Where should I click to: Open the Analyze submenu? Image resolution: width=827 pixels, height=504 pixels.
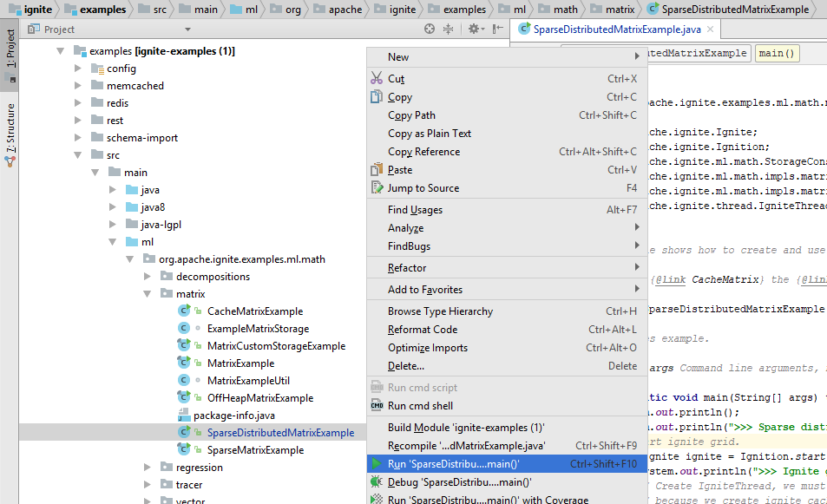(x=507, y=228)
